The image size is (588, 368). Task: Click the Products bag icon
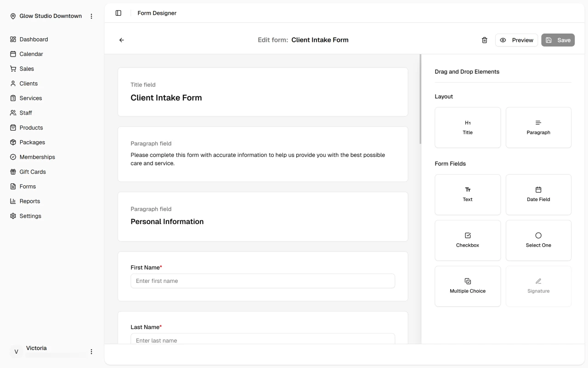pos(13,128)
